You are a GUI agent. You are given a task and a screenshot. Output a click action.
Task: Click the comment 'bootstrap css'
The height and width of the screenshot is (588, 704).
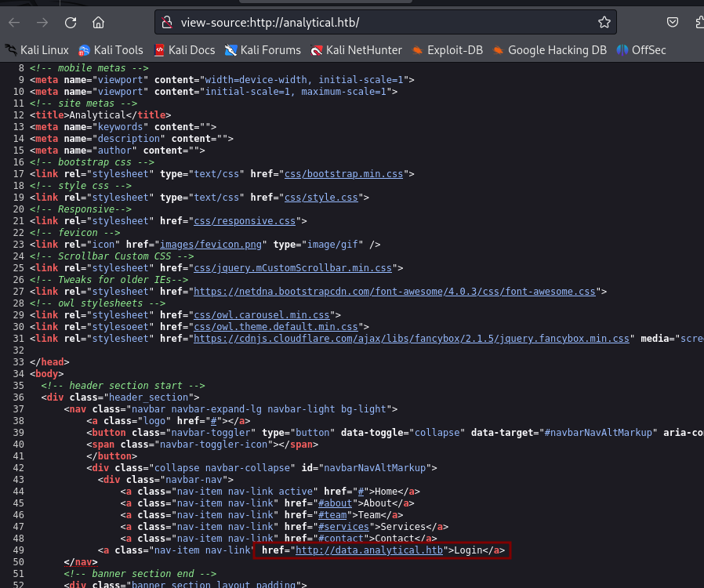pyautogui.click(x=92, y=162)
